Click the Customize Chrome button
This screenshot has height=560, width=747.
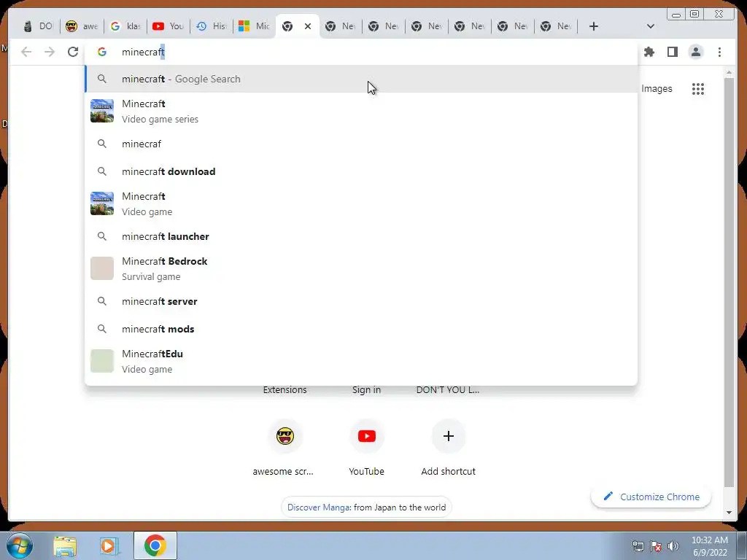651,497
